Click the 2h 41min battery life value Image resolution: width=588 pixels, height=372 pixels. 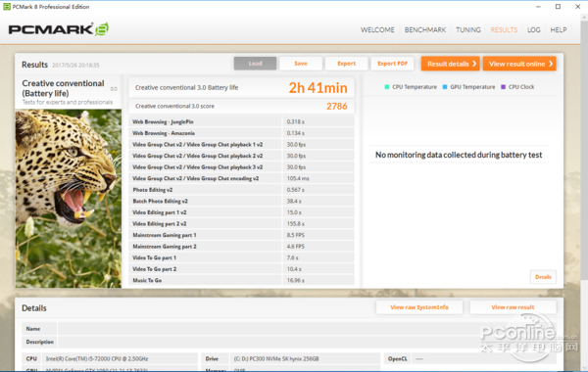318,88
